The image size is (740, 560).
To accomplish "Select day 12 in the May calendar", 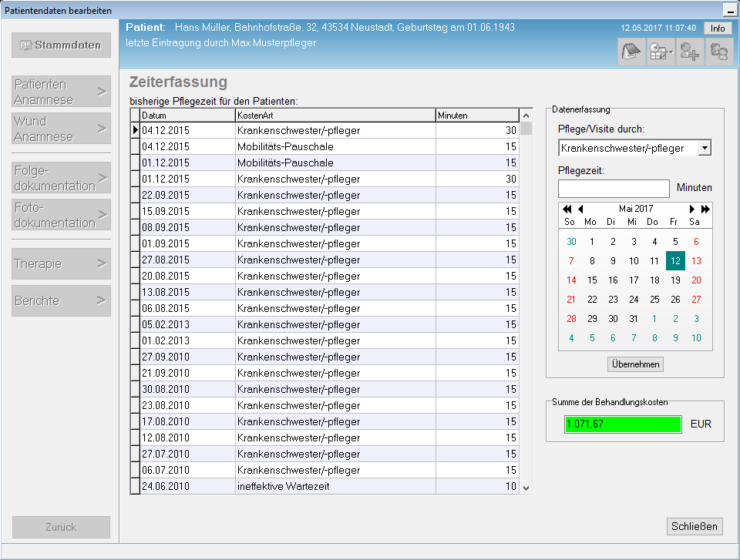I will pyautogui.click(x=675, y=261).
